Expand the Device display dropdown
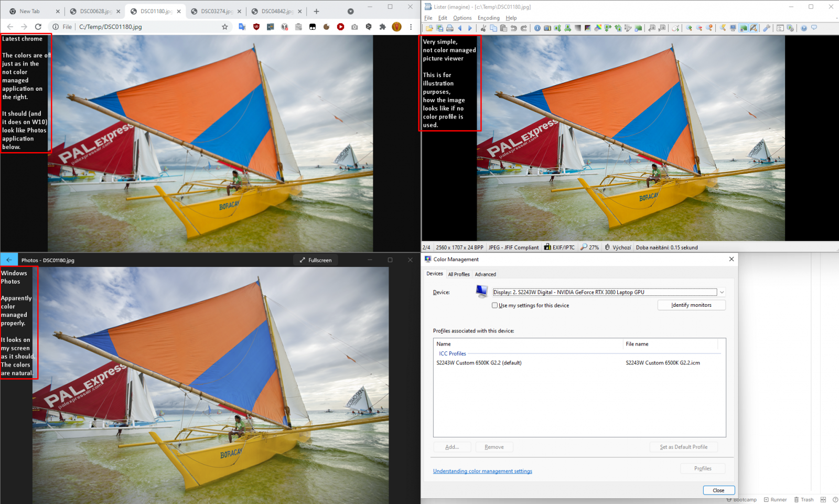The height and width of the screenshot is (504, 839). (x=722, y=292)
